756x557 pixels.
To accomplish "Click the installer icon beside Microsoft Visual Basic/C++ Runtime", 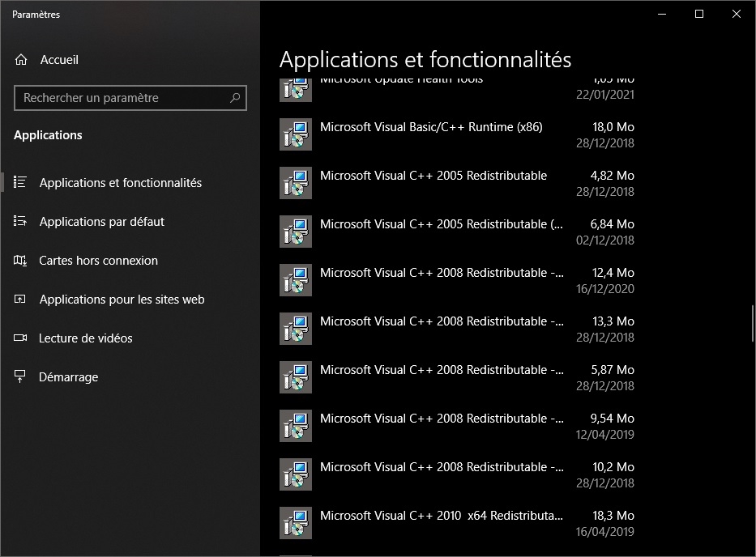I will click(x=295, y=134).
